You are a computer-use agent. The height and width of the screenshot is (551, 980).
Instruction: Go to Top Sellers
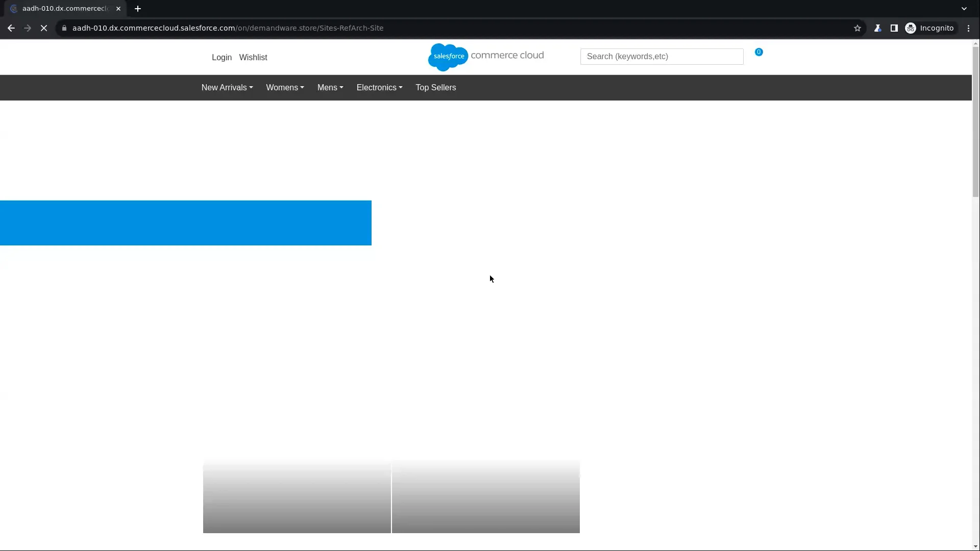pyautogui.click(x=435, y=88)
